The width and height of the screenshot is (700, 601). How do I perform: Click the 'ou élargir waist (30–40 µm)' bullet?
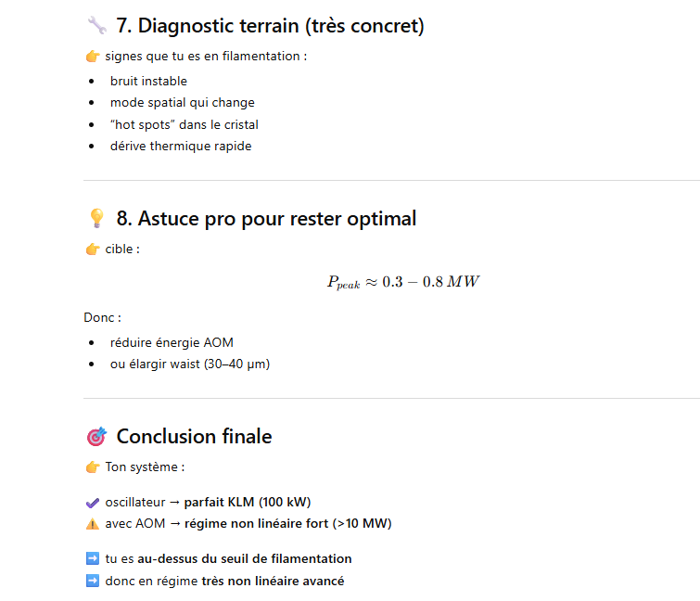(x=190, y=364)
